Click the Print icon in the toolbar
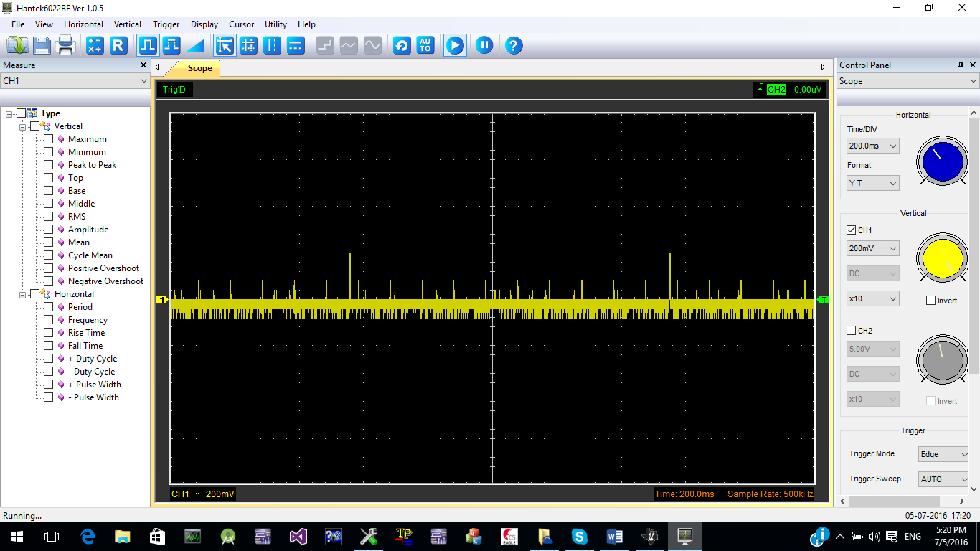Viewport: 980px width, 551px height. [64, 45]
